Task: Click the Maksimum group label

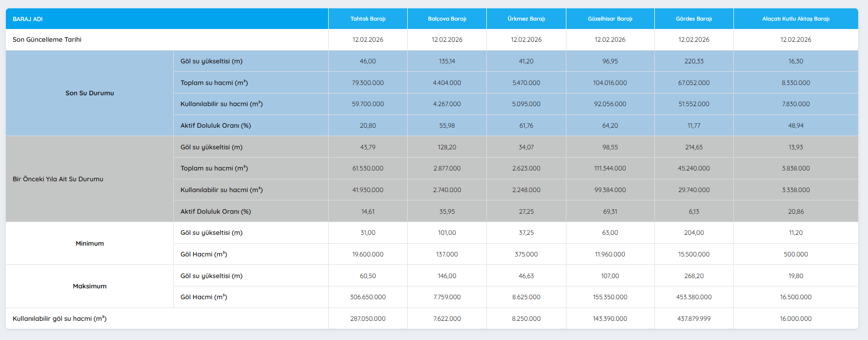Action: click(89, 286)
